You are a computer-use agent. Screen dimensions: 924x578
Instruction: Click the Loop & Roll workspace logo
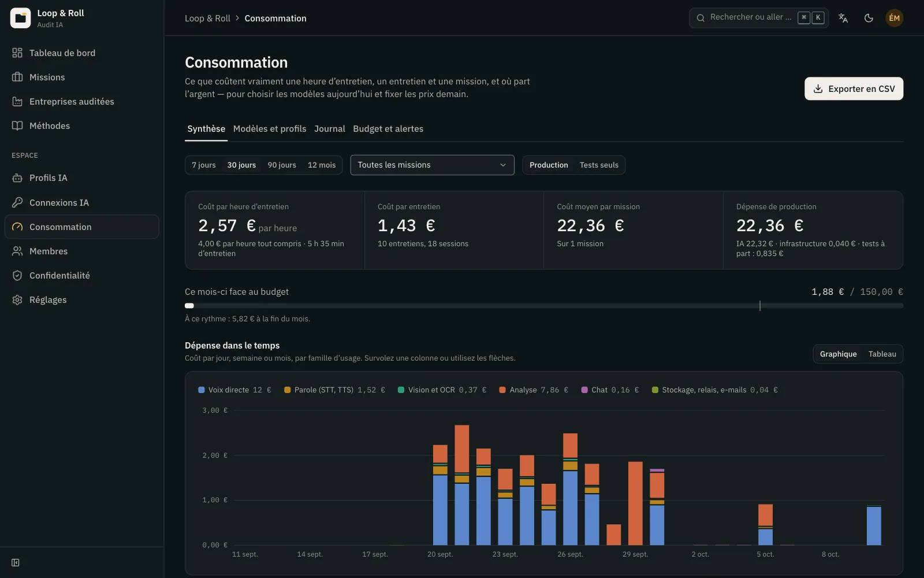[x=21, y=18]
